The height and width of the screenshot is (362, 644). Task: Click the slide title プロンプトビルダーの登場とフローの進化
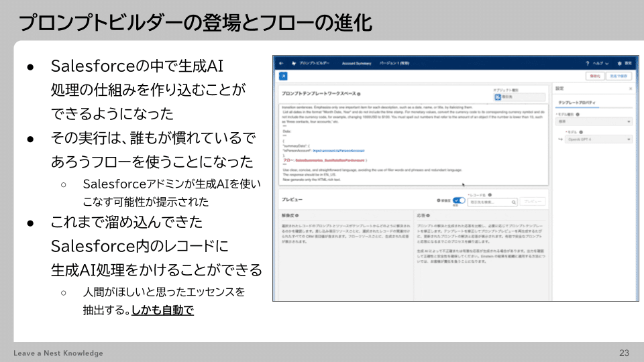[x=195, y=23]
